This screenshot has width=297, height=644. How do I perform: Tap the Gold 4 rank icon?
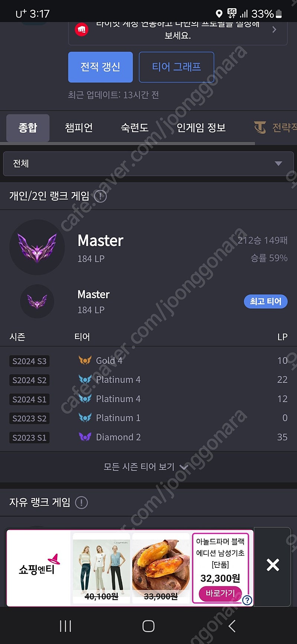tap(85, 360)
